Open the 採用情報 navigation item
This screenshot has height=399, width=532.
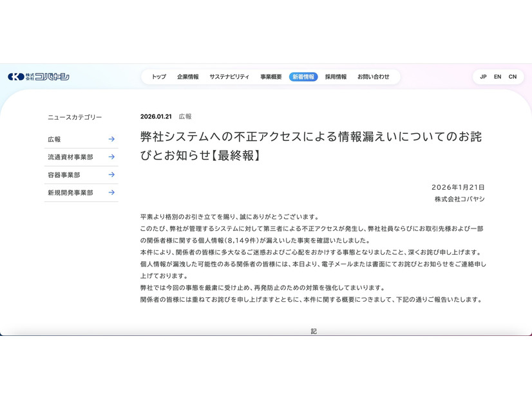(336, 76)
